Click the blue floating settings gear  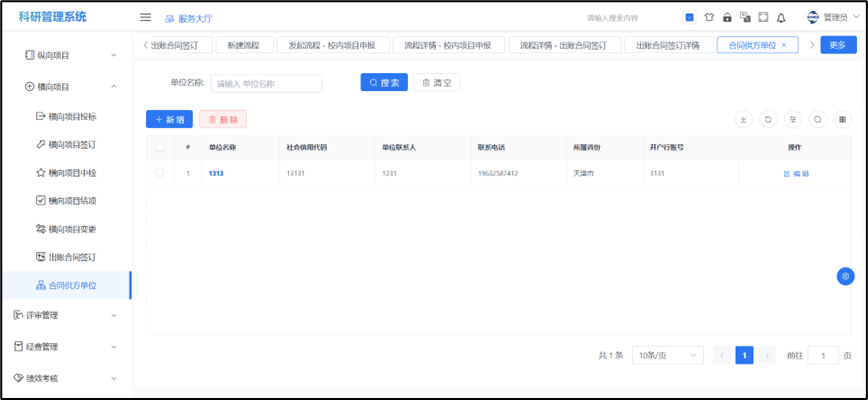coord(845,276)
